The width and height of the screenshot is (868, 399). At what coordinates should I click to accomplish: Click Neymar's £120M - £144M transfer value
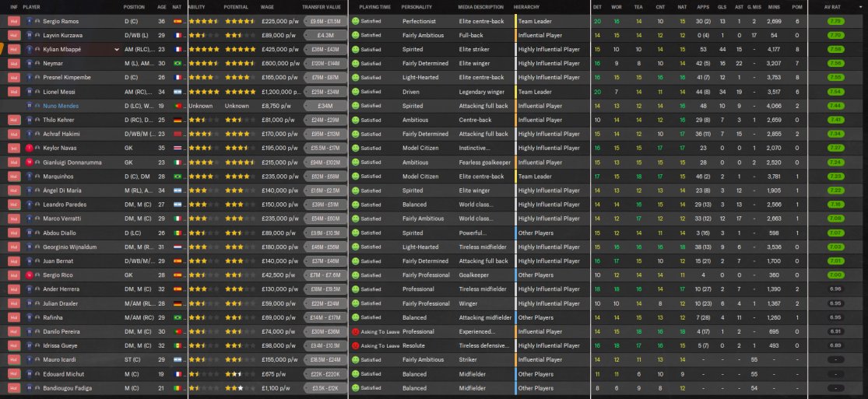point(325,64)
